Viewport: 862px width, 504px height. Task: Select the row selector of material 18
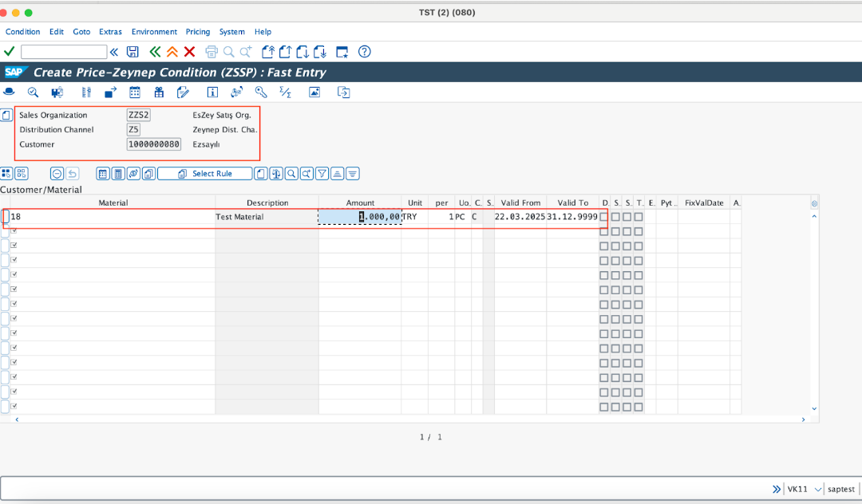tap(5, 216)
